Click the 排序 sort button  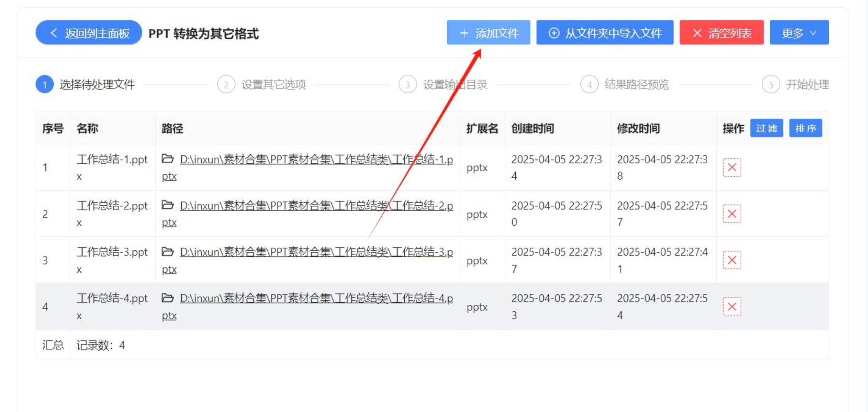coord(805,128)
